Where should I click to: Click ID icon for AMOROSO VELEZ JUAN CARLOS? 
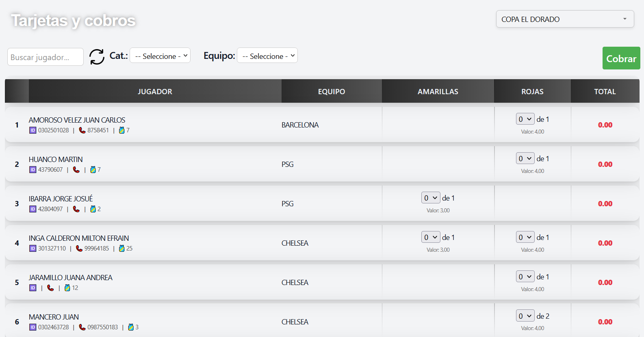coord(33,130)
